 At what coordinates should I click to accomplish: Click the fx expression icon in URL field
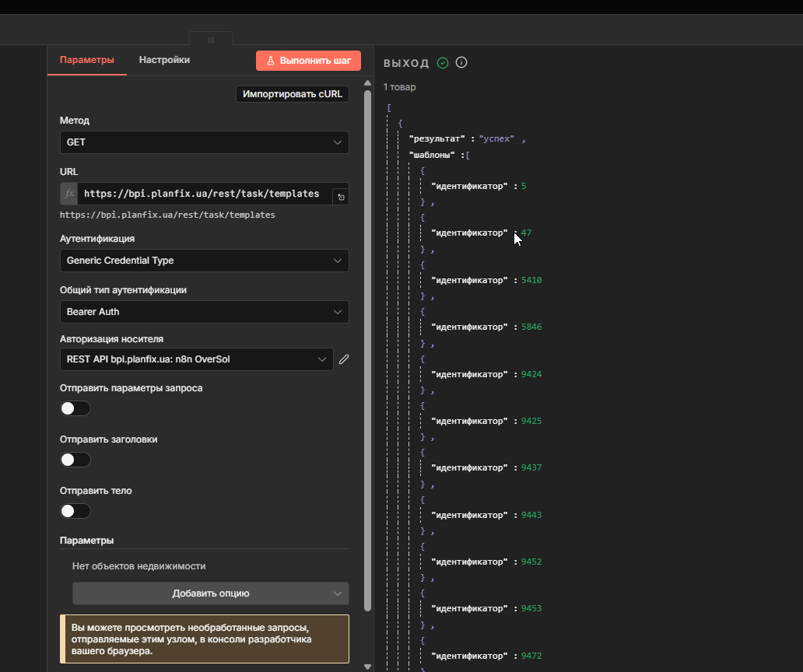69,194
